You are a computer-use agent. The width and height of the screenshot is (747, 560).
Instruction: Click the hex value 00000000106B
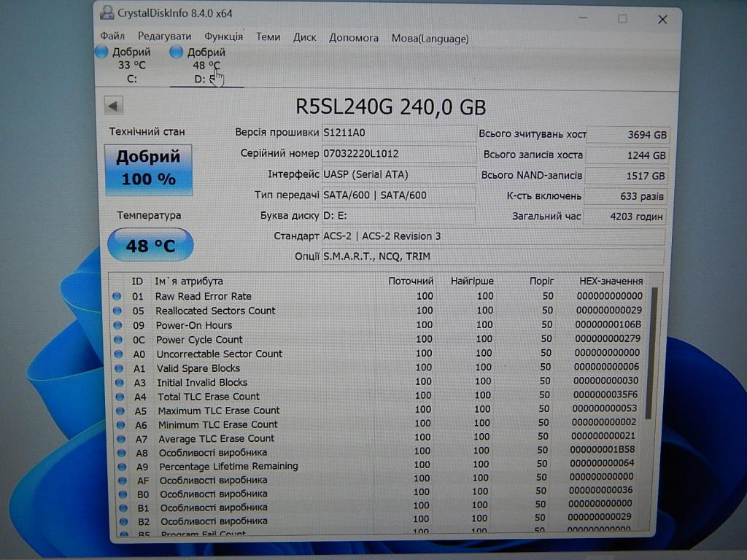coord(608,324)
